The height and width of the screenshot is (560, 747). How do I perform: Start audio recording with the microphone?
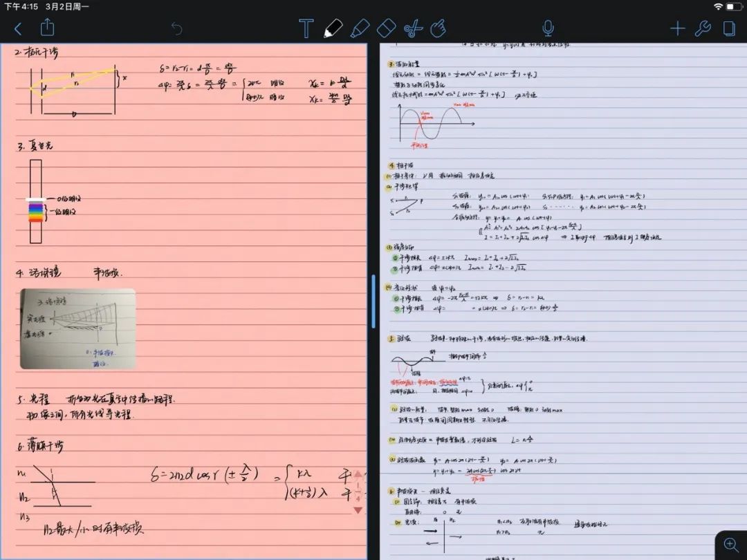click(x=548, y=28)
